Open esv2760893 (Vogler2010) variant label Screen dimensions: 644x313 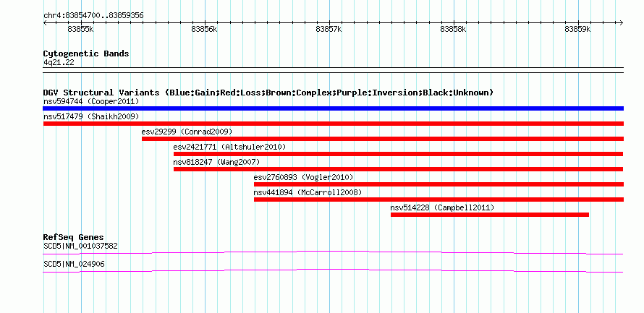[x=303, y=177]
